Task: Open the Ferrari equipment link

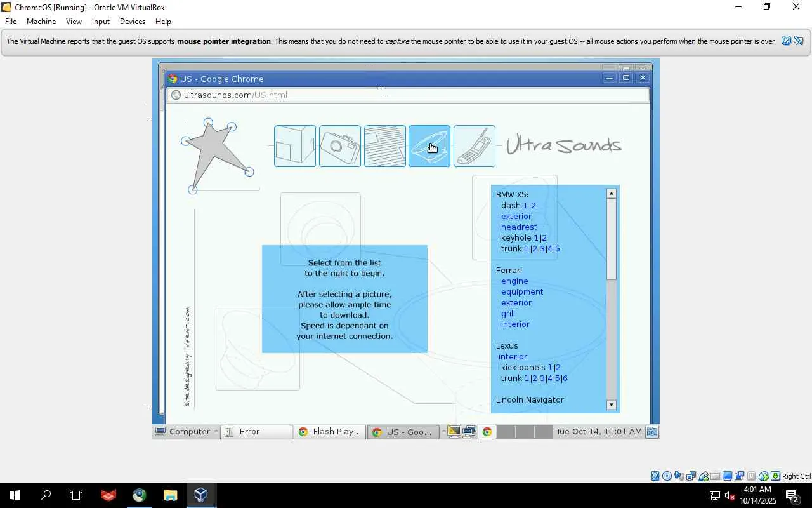Action: tap(522, 292)
